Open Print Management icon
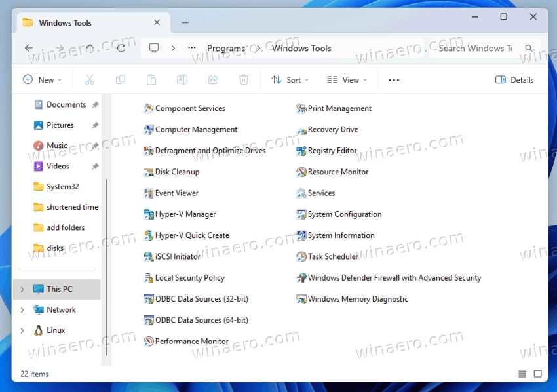This screenshot has height=392, width=557. click(x=301, y=108)
